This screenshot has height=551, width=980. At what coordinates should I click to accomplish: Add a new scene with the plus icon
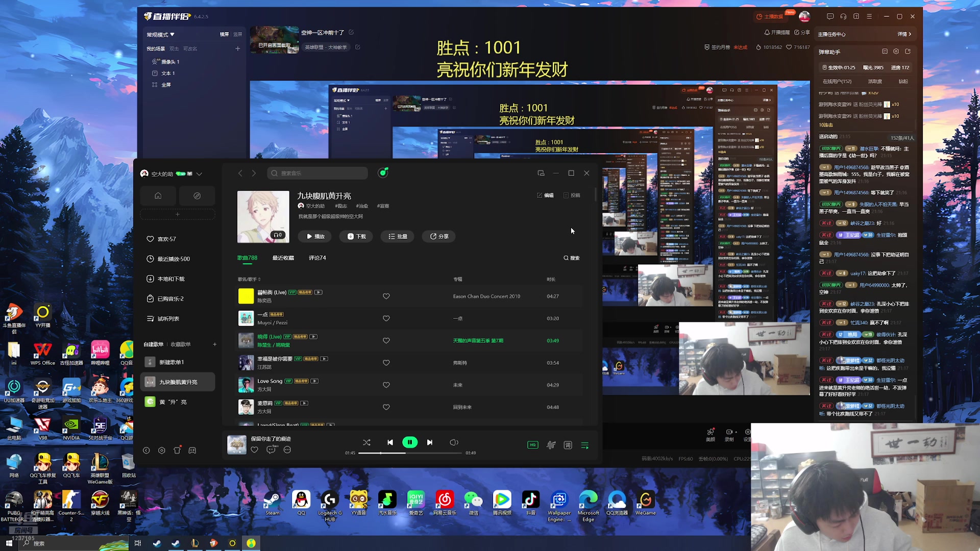coord(238,48)
